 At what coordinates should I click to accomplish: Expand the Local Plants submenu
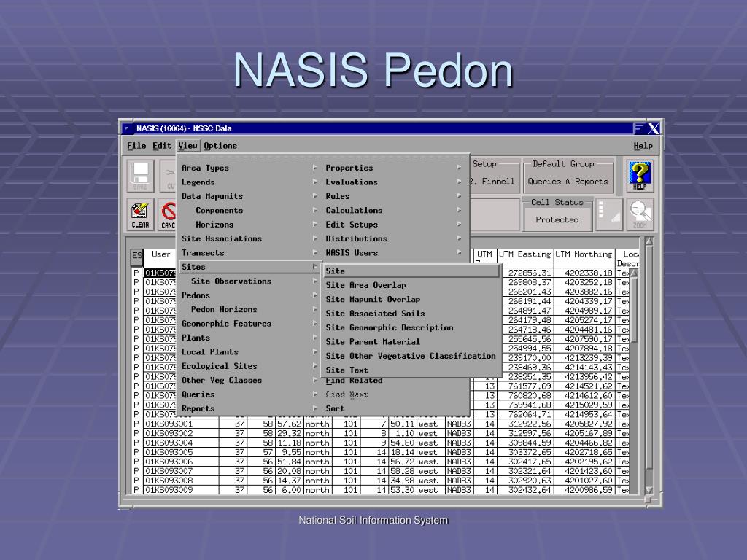click(249, 352)
